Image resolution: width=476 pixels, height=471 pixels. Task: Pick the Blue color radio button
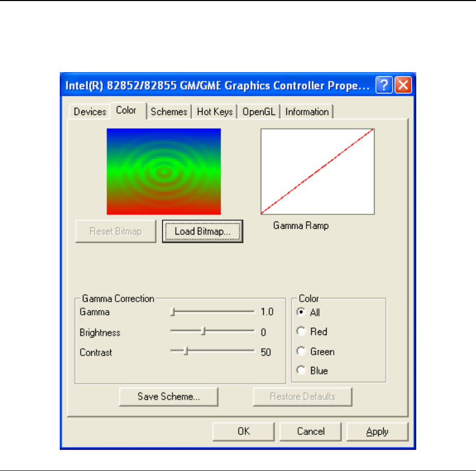pyautogui.click(x=301, y=370)
